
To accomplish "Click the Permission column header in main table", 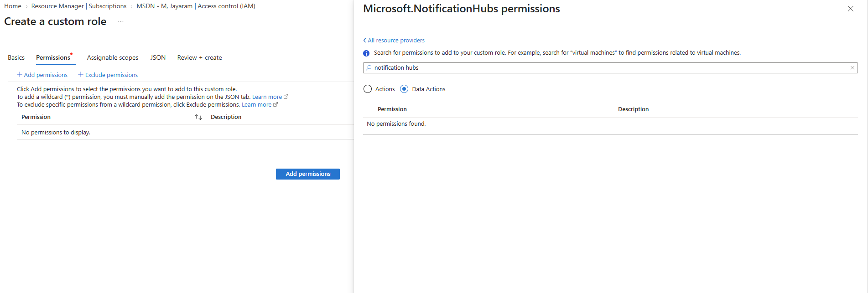I will (36, 117).
